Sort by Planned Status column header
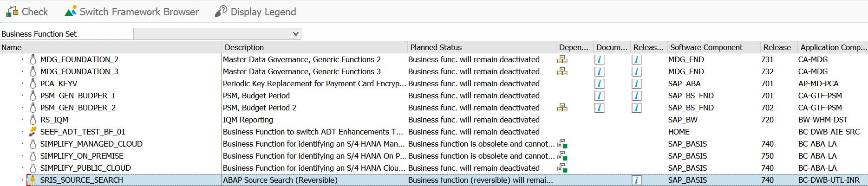The image size is (868, 186). pyautogui.click(x=436, y=47)
